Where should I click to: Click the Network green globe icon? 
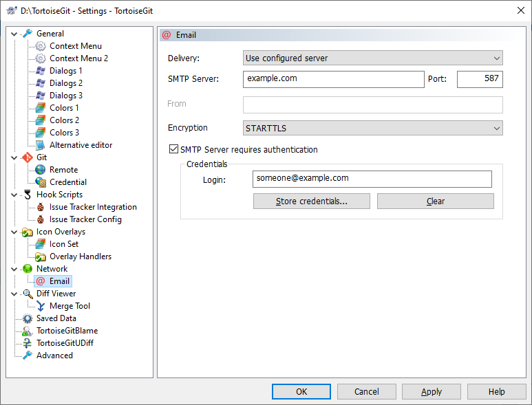coord(28,269)
